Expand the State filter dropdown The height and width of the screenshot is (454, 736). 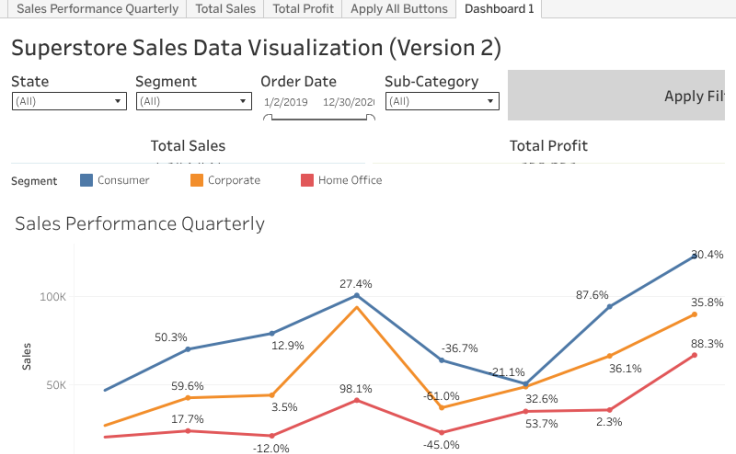69,101
